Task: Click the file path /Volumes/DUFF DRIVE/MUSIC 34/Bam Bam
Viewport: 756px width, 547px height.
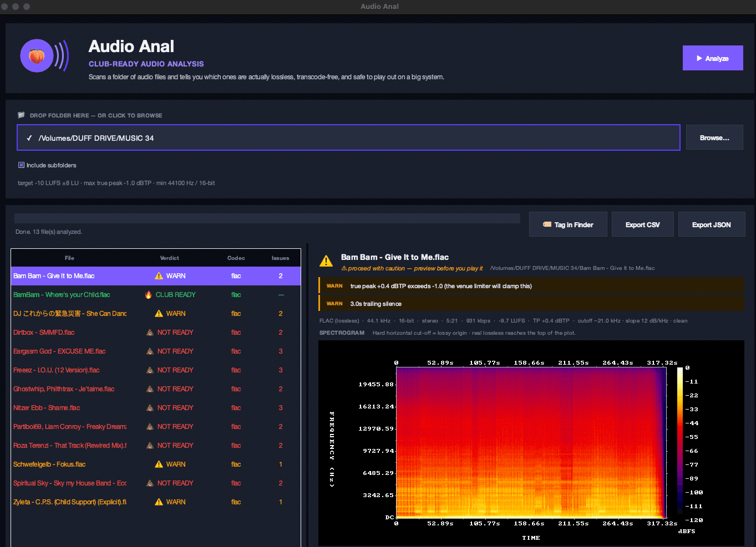Action: coord(572,268)
